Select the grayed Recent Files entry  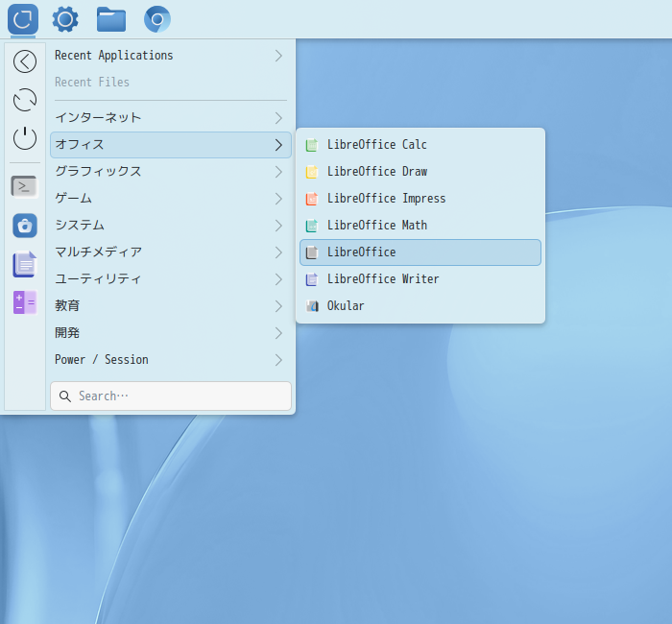[x=171, y=83]
